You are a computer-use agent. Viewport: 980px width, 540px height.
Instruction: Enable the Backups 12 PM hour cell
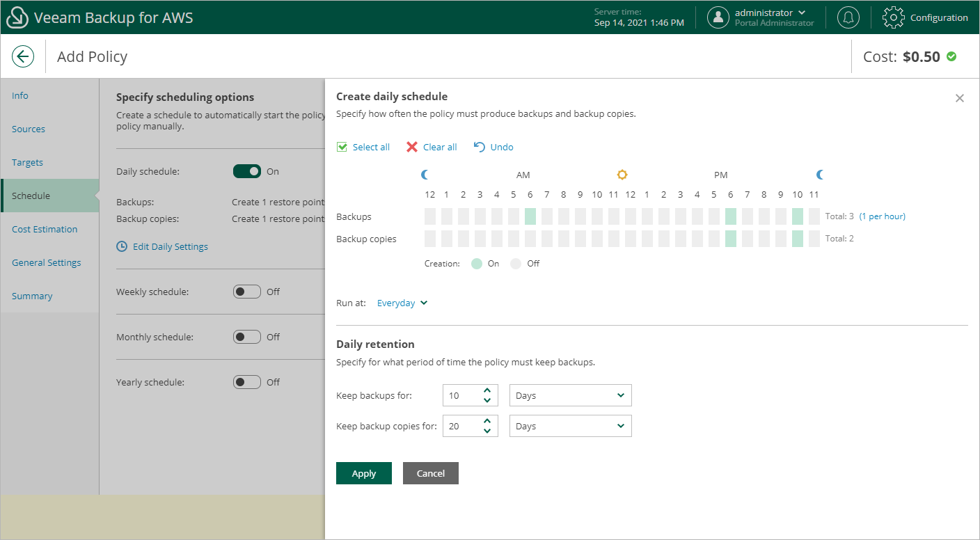click(631, 216)
